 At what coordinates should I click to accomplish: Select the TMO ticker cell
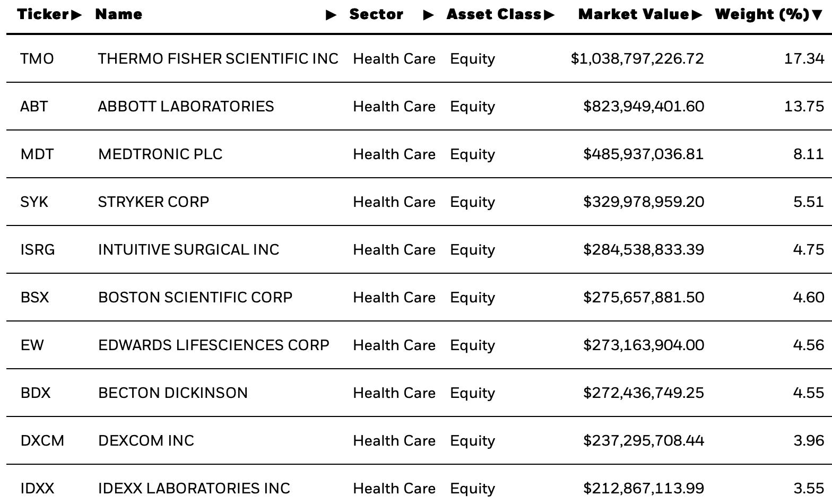pos(37,58)
